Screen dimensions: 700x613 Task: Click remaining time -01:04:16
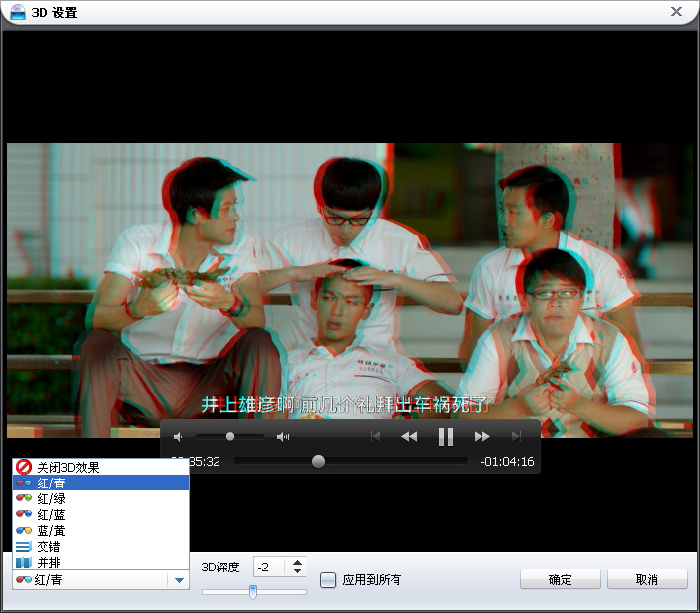pos(507,461)
